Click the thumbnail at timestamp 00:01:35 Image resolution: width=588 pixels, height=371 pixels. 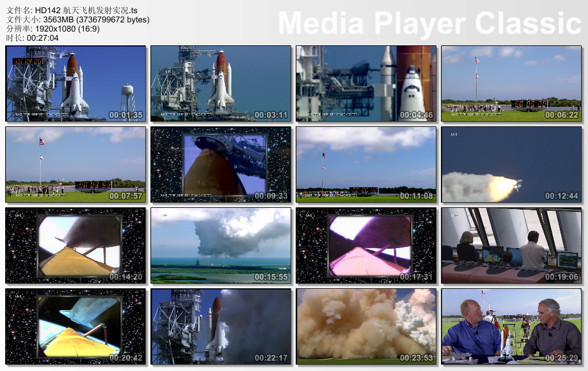coord(76,84)
